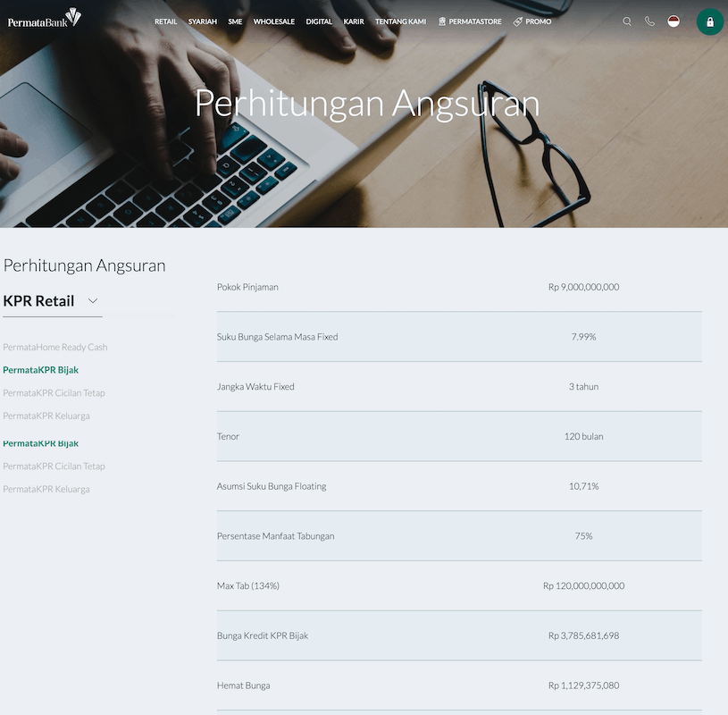The width and height of the screenshot is (728, 715).
Task: Click the green lock login button
Action: click(710, 21)
